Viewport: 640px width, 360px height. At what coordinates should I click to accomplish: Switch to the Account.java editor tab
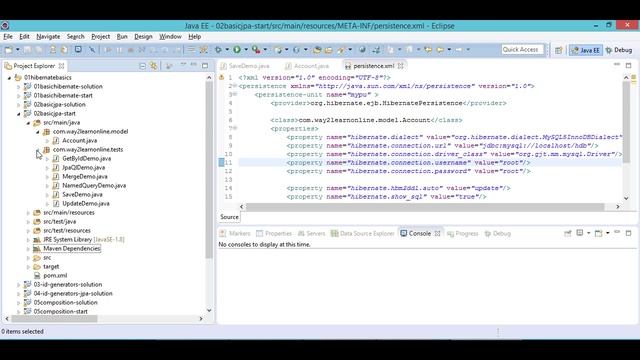point(307,66)
